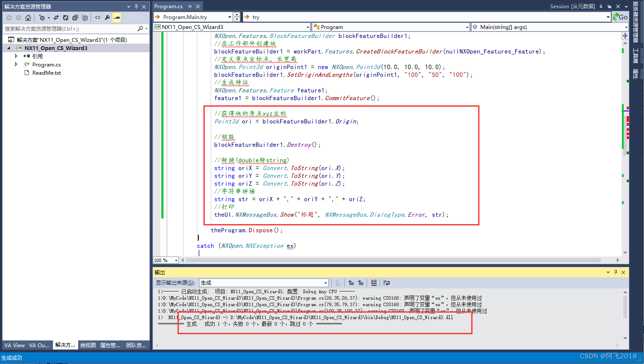Screen dimensions: 644x364
Task: Pin the 输出 Output panel
Action: click(x=615, y=272)
